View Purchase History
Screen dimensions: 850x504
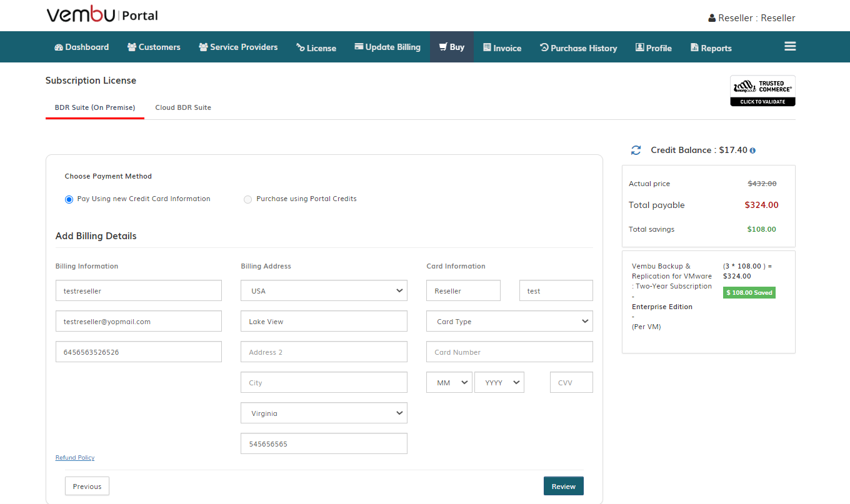pyautogui.click(x=578, y=47)
